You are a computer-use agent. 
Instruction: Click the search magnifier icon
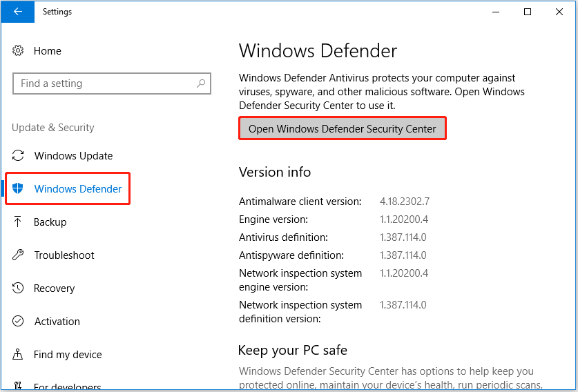click(x=201, y=84)
